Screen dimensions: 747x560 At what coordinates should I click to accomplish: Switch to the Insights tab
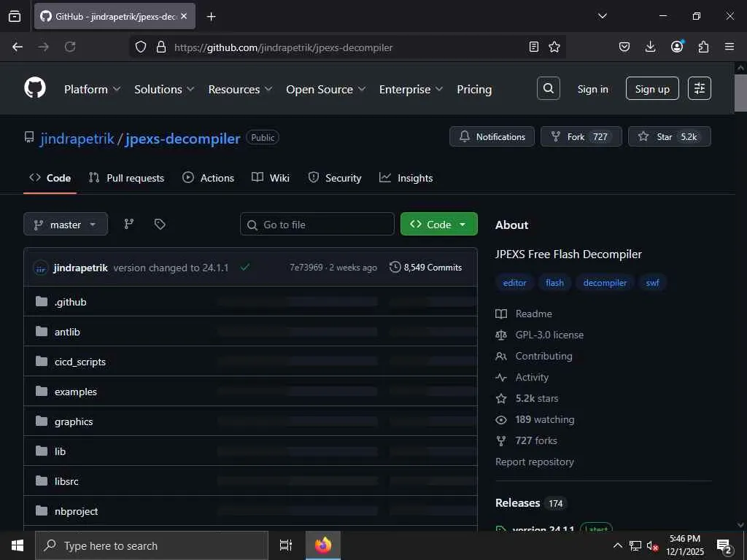[406, 178]
